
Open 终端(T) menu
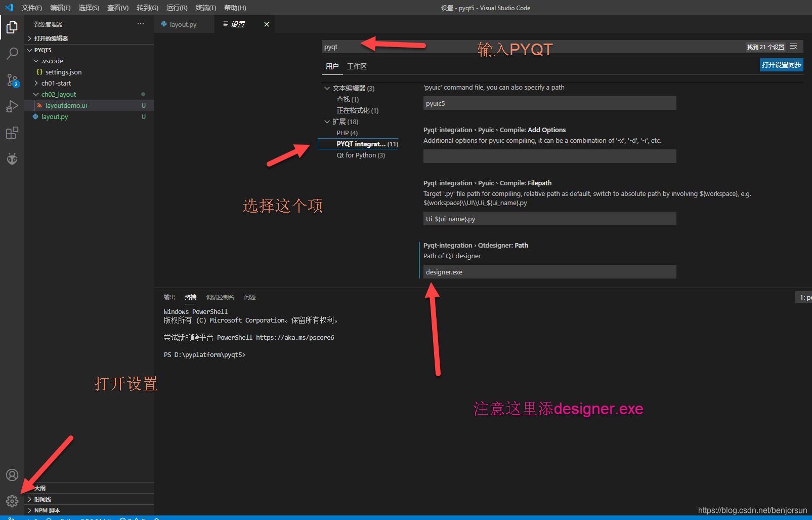pos(206,8)
